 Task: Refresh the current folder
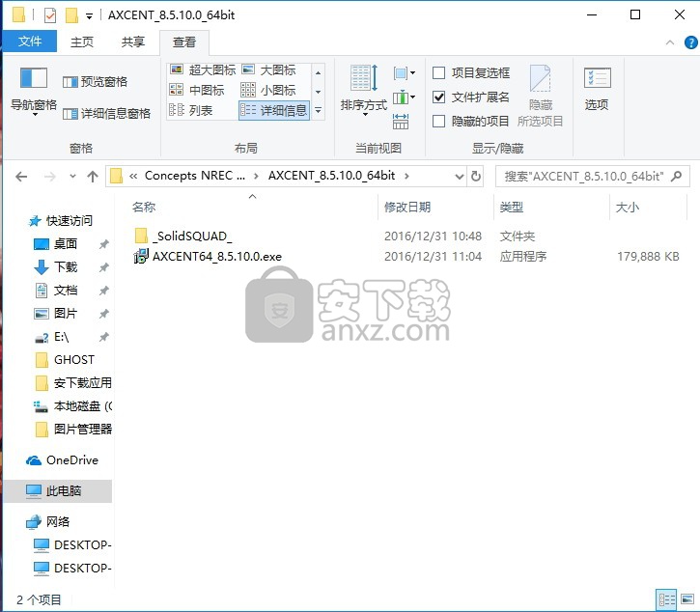click(x=476, y=177)
